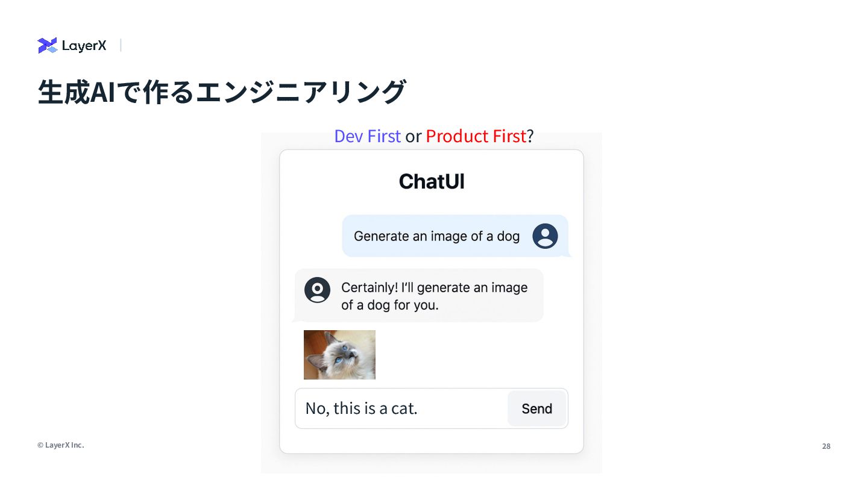
Task: Click the red 'Product First' text
Action: [476, 136]
